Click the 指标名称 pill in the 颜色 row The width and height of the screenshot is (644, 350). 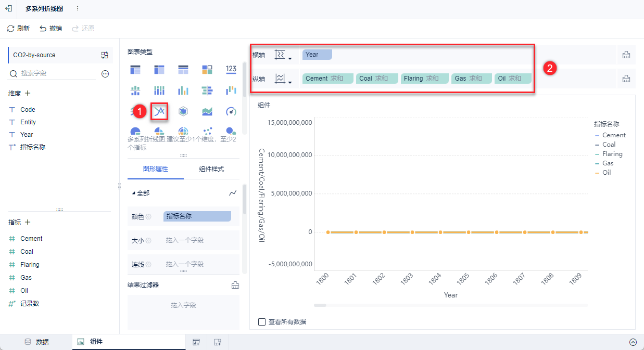click(x=197, y=216)
